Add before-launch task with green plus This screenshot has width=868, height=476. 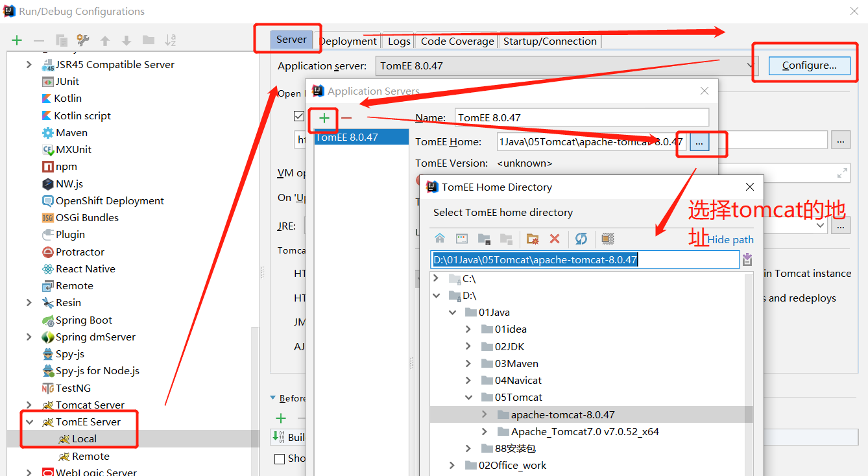pyautogui.click(x=281, y=418)
